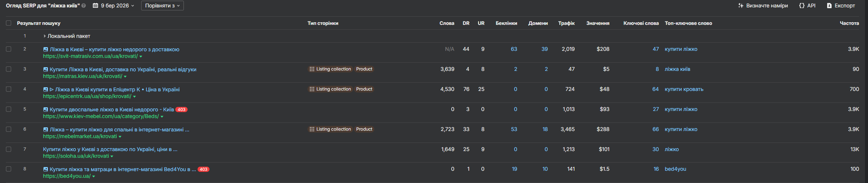
Task: Click the API braces icon
Action: pyautogui.click(x=802, y=6)
